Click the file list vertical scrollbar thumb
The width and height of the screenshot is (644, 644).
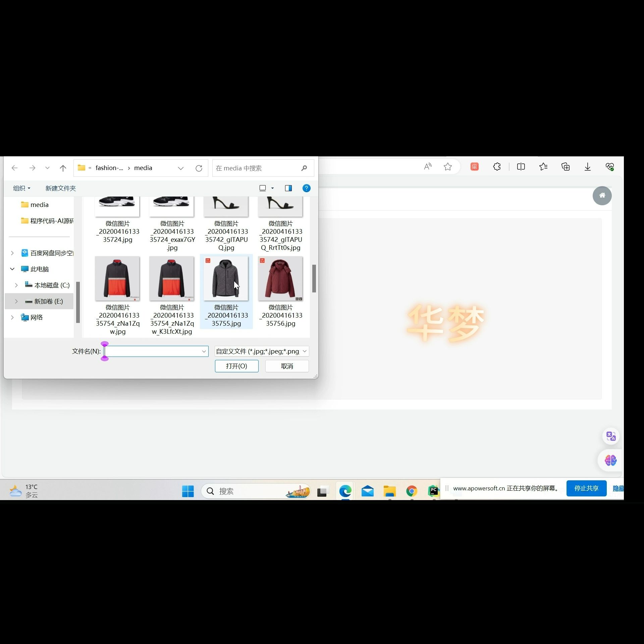314,278
